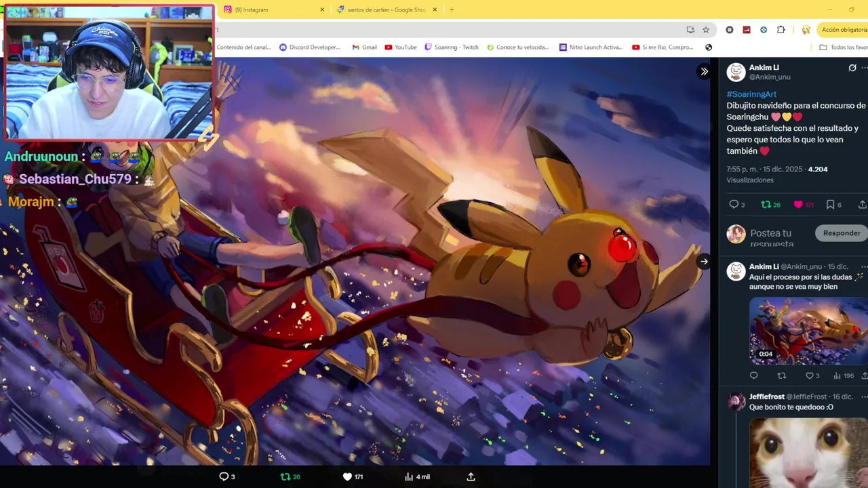
Task: Click dark round extension icon in toolbar
Action: [x=730, y=30]
